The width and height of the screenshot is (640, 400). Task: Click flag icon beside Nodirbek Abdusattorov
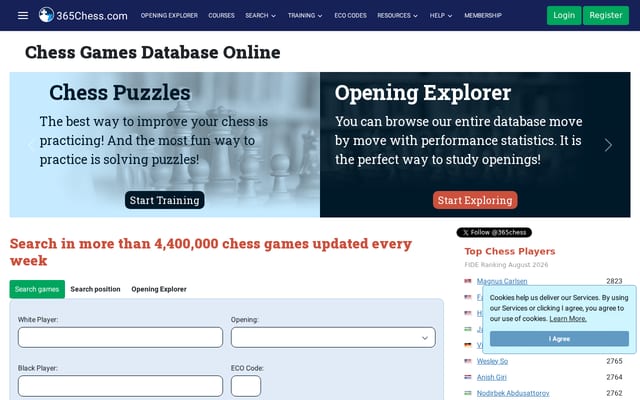click(468, 393)
